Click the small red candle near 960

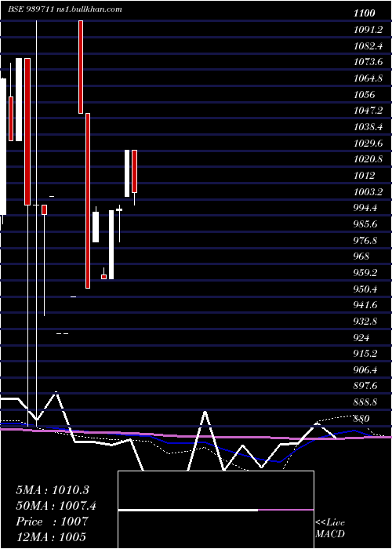click(104, 277)
